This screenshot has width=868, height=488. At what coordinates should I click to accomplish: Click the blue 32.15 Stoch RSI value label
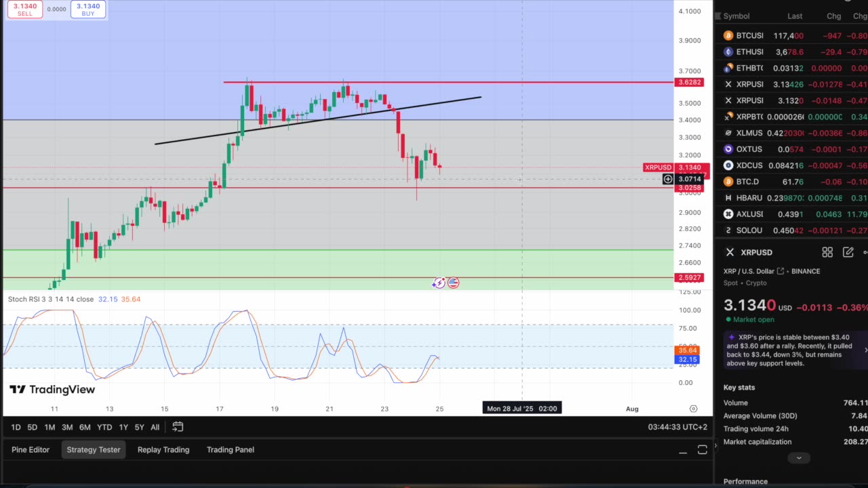point(688,360)
